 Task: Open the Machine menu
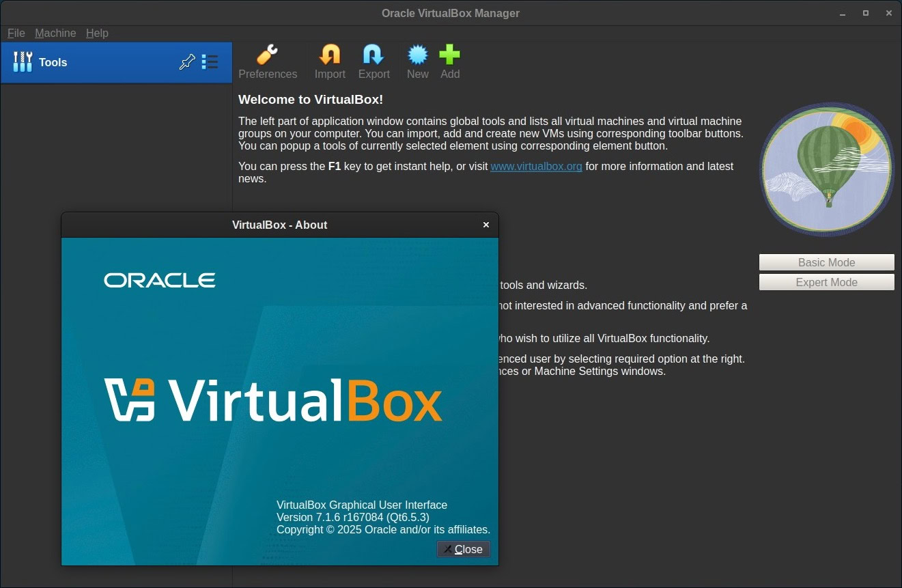pyautogui.click(x=55, y=33)
